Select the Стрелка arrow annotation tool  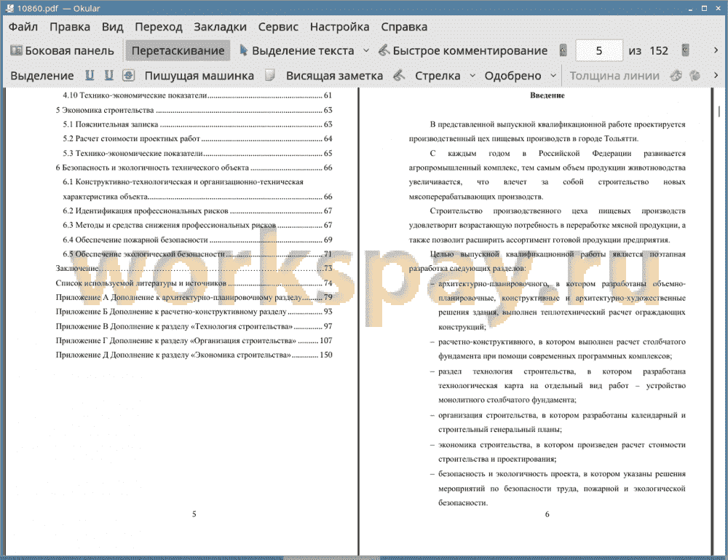tap(438, 76)
